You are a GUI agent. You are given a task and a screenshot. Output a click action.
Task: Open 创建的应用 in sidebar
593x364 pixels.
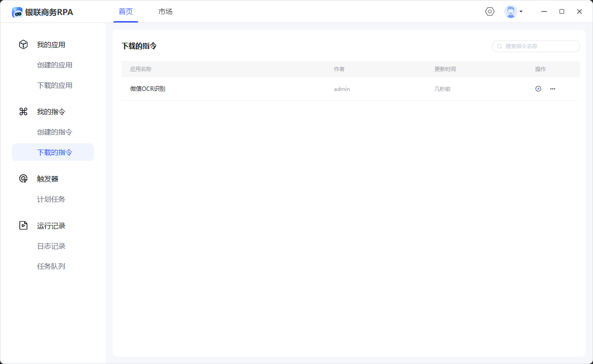click(x=55, y=65)
